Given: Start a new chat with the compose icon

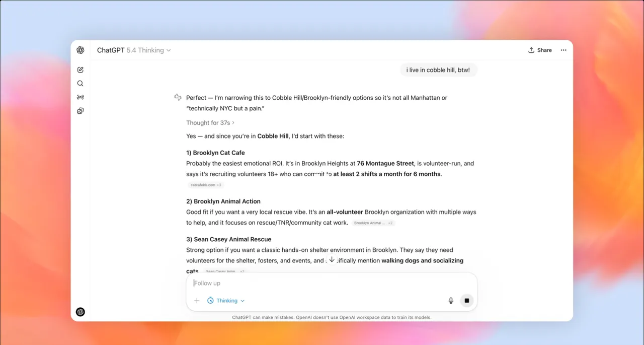Looking at the screenshot, I should point(80,70).
